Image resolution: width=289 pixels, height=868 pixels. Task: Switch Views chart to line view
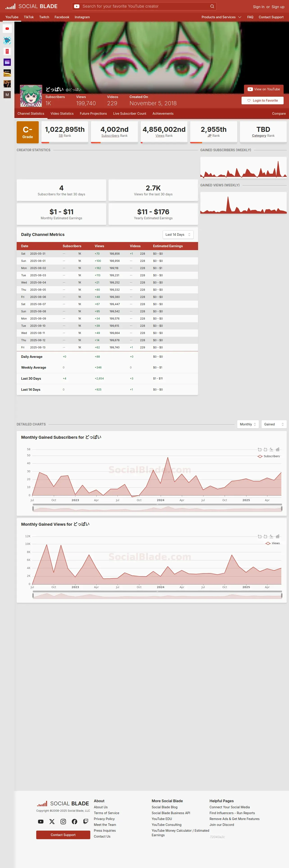pyautogui.click(x=271, y=537)
